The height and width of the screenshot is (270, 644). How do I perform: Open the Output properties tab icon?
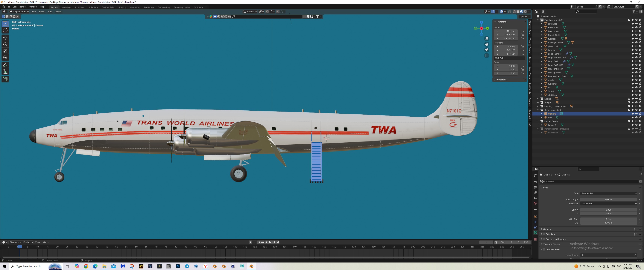pos(535,187)
